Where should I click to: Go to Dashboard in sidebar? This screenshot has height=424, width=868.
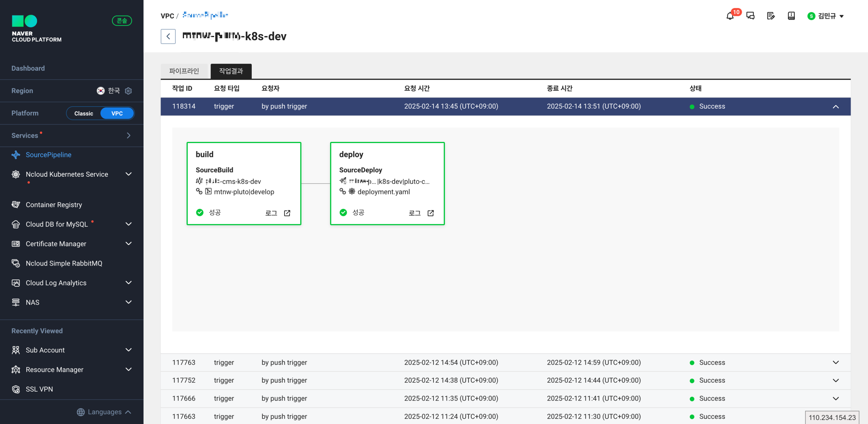click(28, 68)
